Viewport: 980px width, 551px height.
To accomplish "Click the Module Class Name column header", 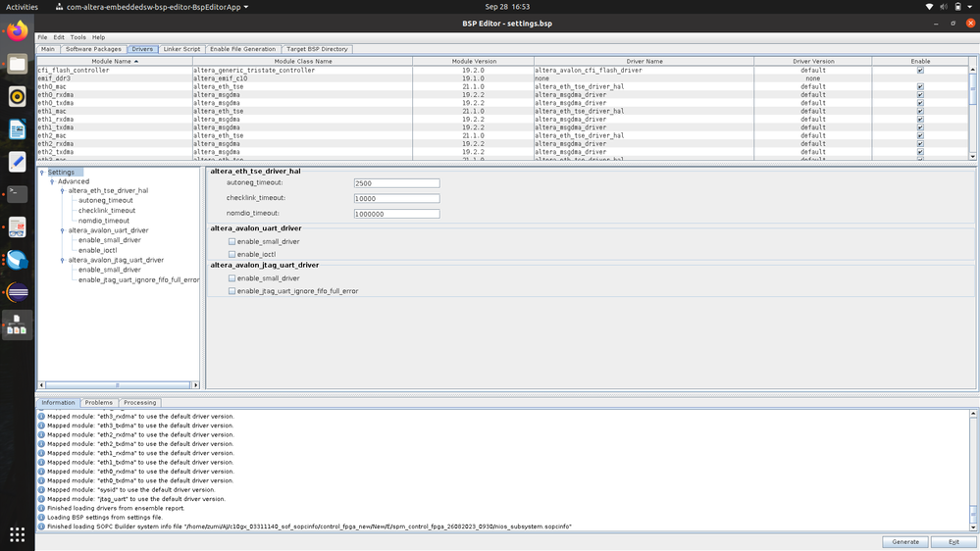I will (x=303, y=61).
